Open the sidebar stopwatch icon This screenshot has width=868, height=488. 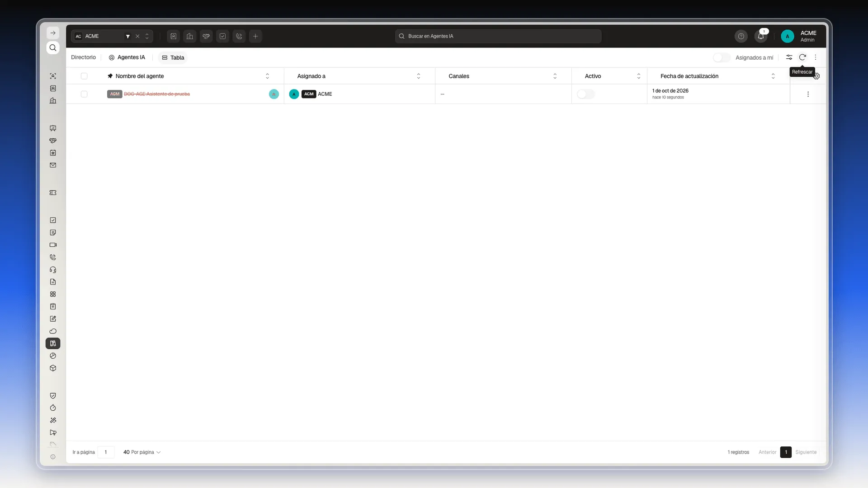[53, 408]
